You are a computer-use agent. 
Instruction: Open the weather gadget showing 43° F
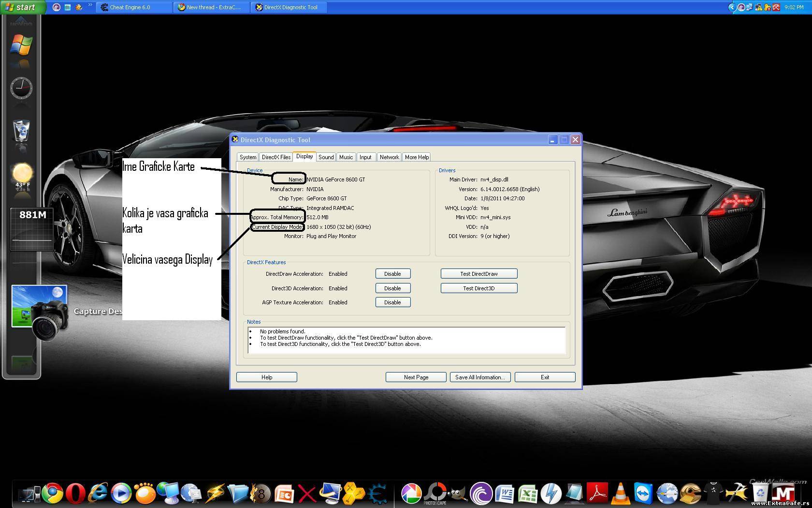point(22,176)
